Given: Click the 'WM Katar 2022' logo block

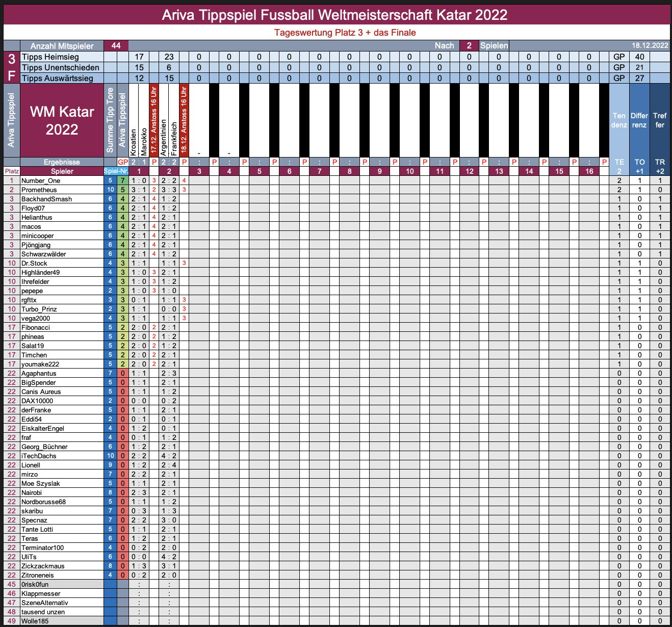Looking at the screenshot, I should (x=62, y=120).
